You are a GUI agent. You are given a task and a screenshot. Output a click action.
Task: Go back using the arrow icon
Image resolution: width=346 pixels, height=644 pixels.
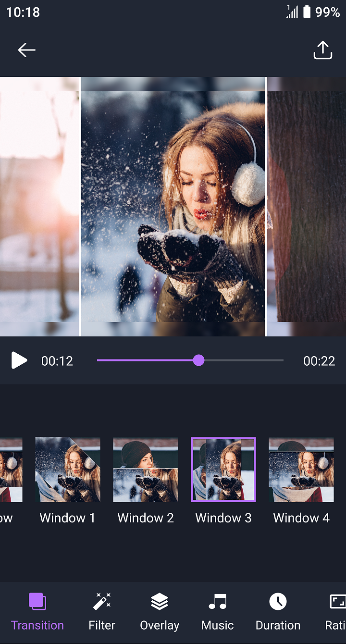tap(27, 50)
